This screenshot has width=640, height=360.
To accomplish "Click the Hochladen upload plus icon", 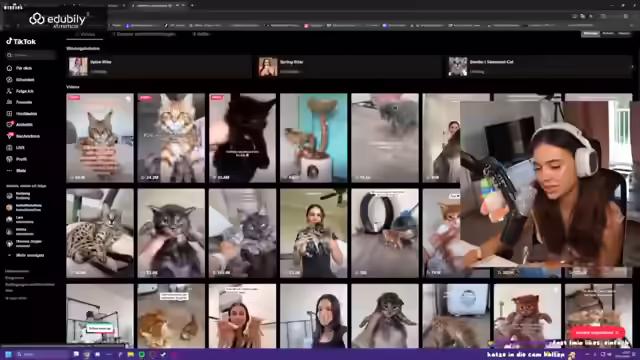I will (9, 113).
